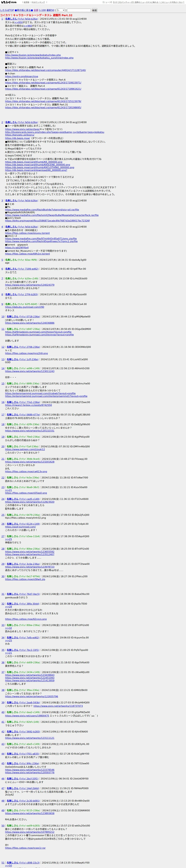Image resolution: width=186 pixels, height=868 pixels.
Task: Click ■掲示板に戻る■ link
Action: click(24, 10)
